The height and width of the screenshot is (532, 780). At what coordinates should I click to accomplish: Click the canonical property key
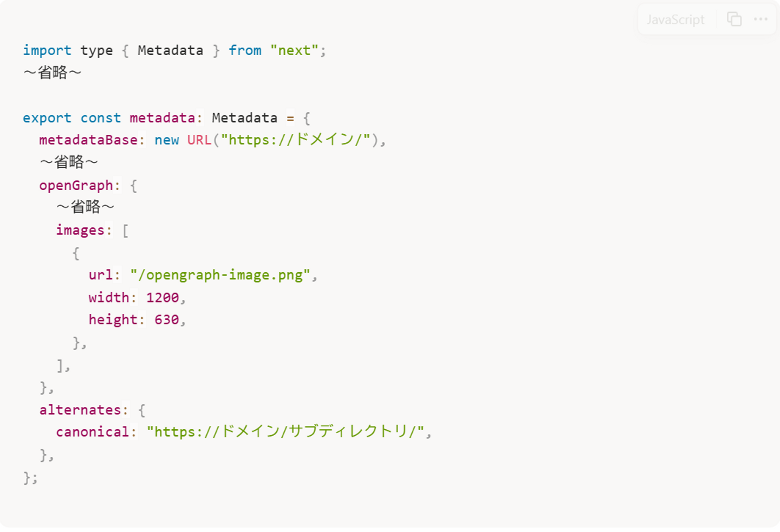point(93,432)
